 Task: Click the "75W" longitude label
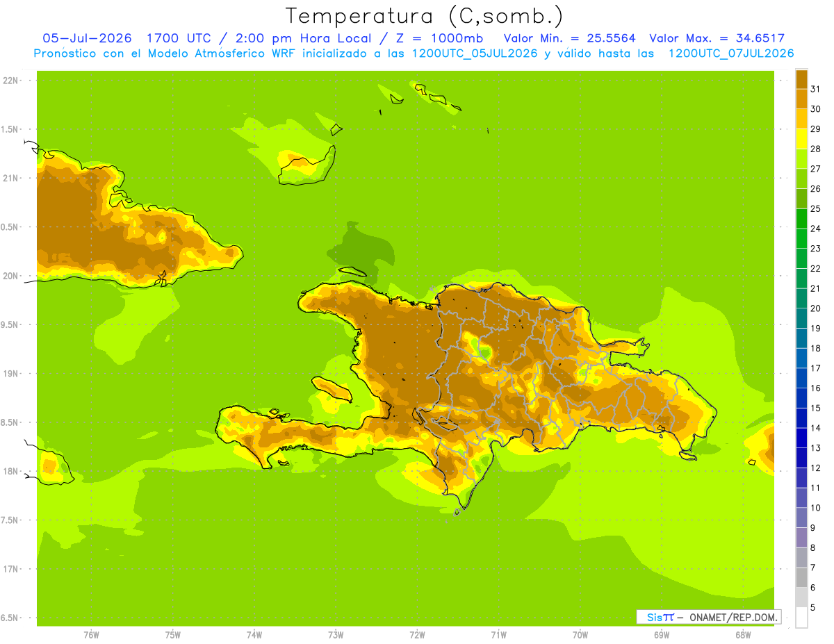pyautogui.click(x=173, y=635)
